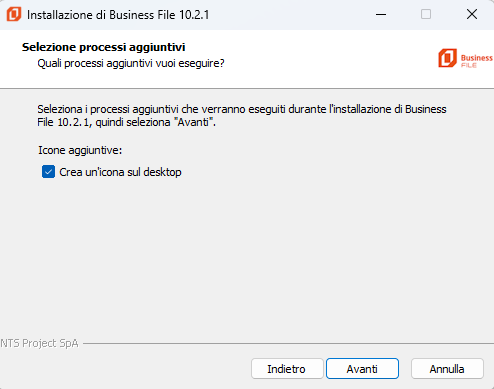
Task: Continue with the Avanti button
Action: coord(362,369)
